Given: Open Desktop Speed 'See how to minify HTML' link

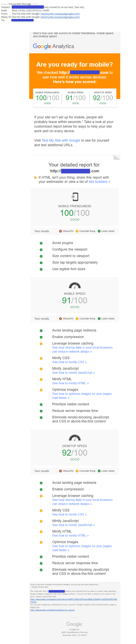Looking at the screenshot, I should [x=70, y=535].
